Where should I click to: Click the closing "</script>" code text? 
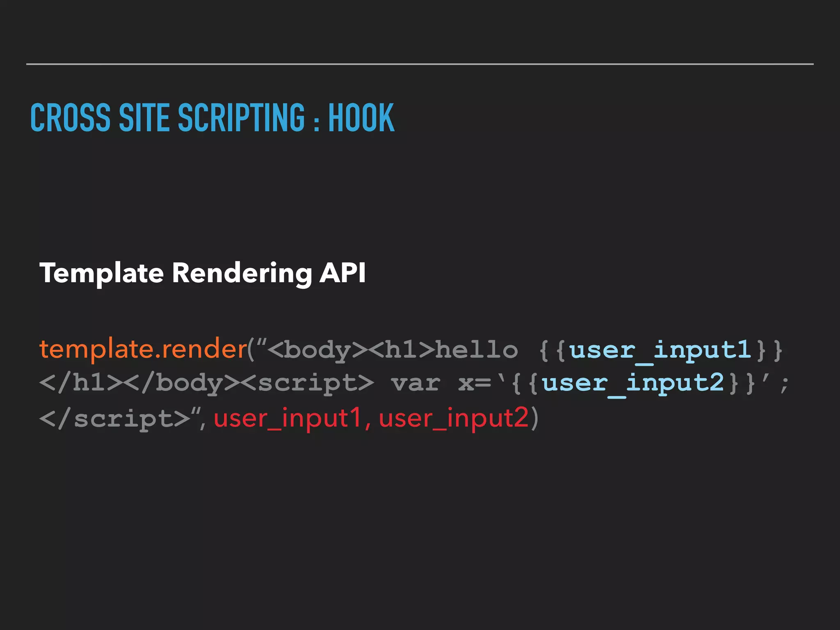tap(114, 419)
